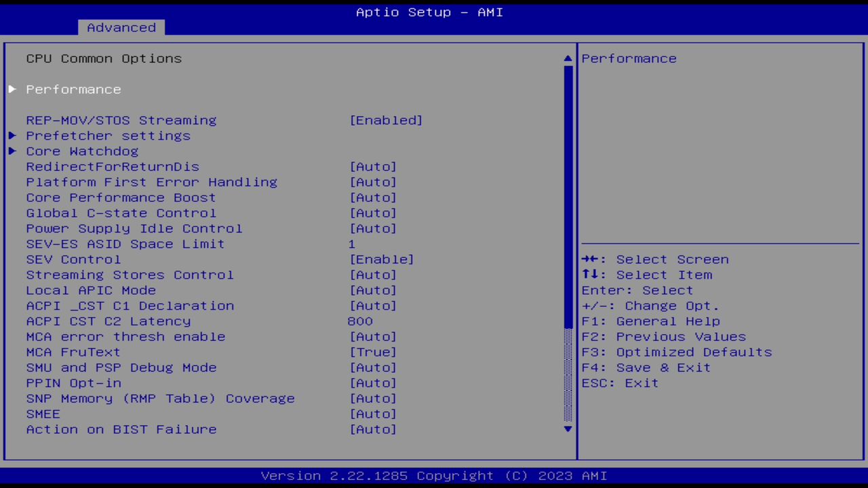Click the Enter: Select key hint
The image size is (868, 488).
point(637,291)
